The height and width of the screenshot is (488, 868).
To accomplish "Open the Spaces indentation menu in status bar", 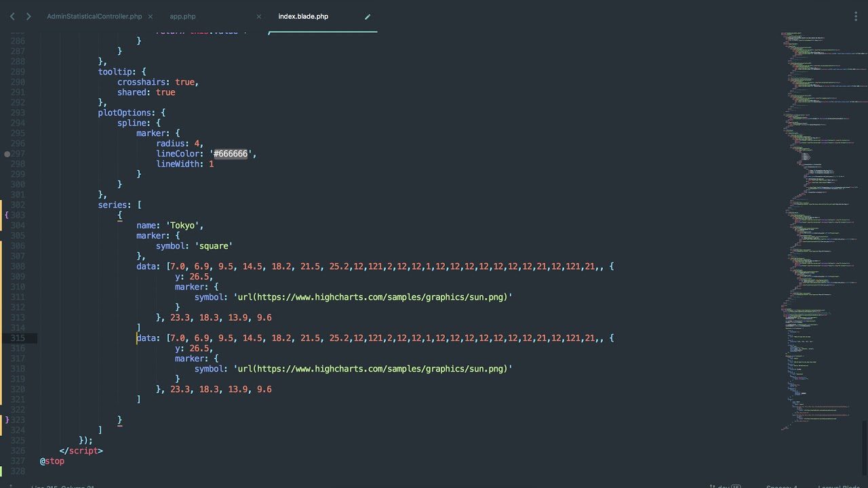I will 781,485.
